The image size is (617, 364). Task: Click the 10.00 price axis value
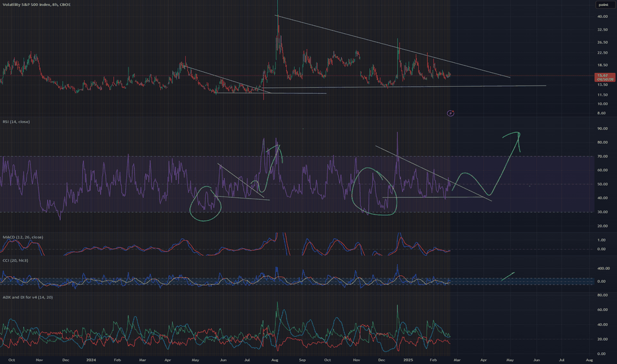tap(602, 104)
